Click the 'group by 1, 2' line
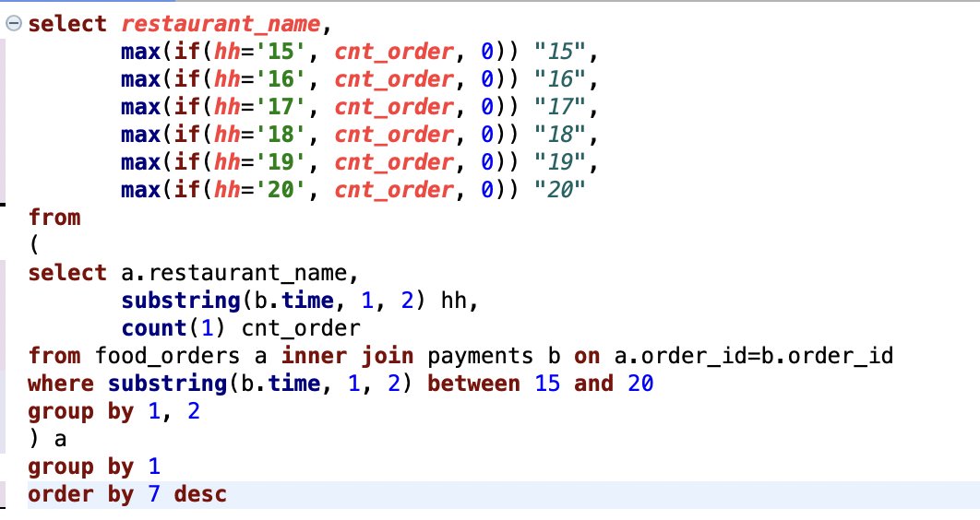This screenshot has width=980, height=520. click(x=114, y=411)
